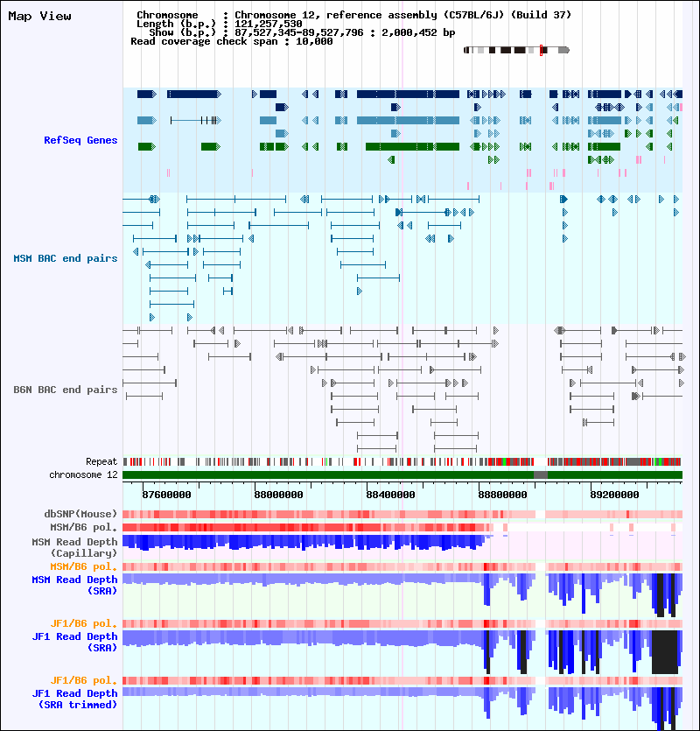700x731 pixels.
Task: Select the first dark blue RefSeq gene arrow
Action: point(147,95)
